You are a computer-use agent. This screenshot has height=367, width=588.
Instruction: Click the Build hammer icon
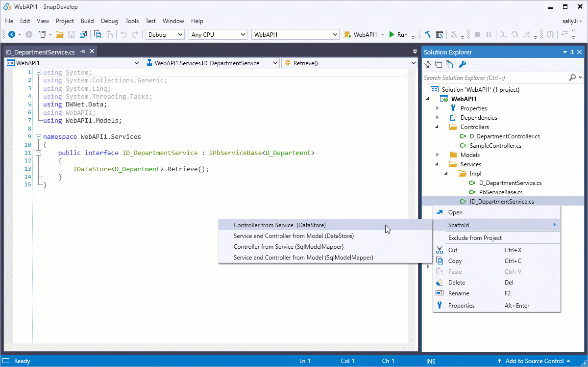point(428,34)
